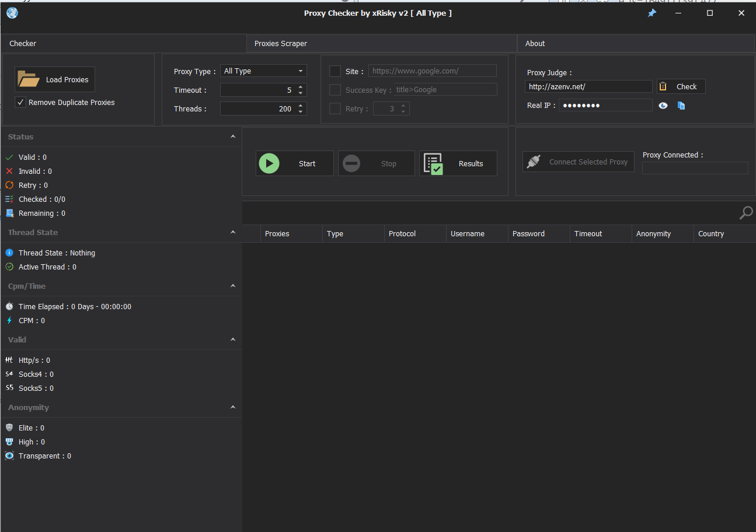Collapse the Status section
The image size is (756, 532).
[x=233, y=136]
